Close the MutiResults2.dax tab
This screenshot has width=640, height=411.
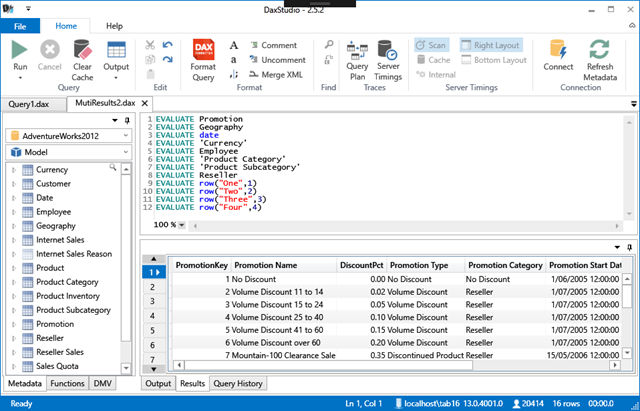pyautogui.click(x=144, y=103)
